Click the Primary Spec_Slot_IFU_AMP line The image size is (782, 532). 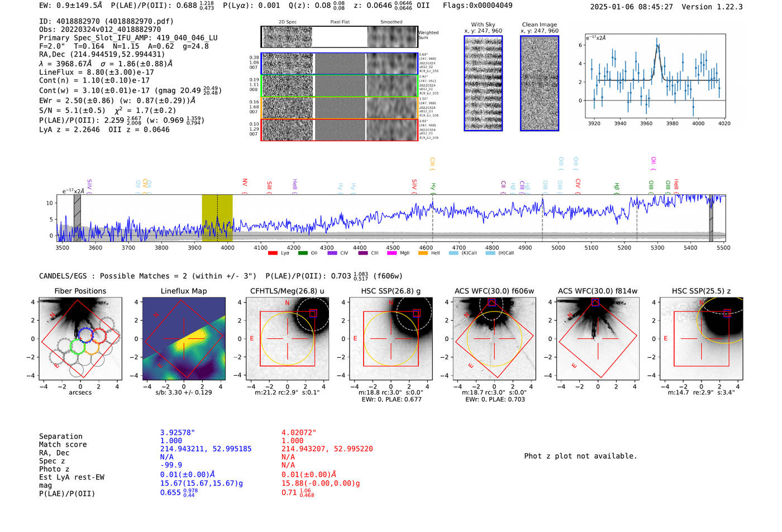click(128, 38)
